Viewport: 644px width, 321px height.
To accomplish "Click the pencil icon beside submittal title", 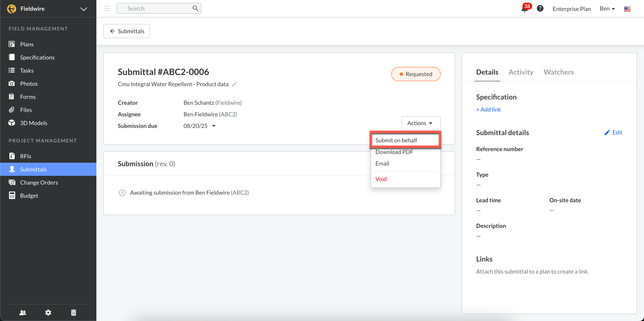I will point(234,84).
